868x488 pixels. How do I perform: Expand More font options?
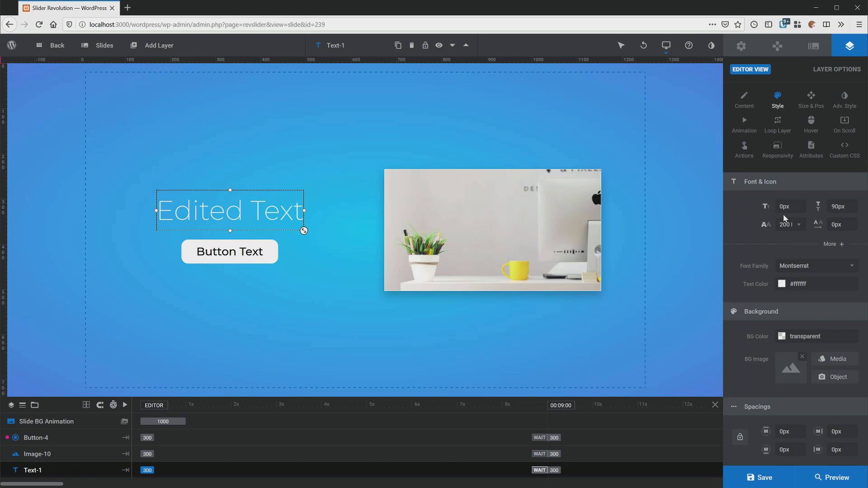pyautogui.click(x=833, y=244)
